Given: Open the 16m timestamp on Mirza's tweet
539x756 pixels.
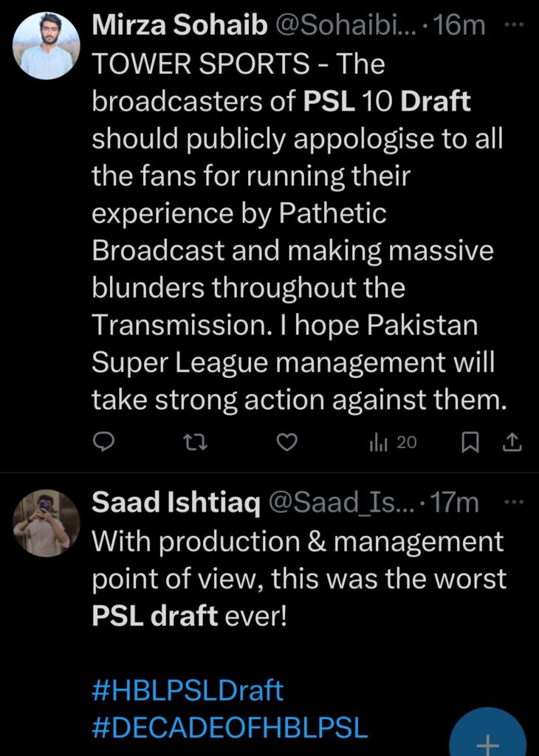Looking at the screenshot, I should pyautogui.click(x=460, y=25).
